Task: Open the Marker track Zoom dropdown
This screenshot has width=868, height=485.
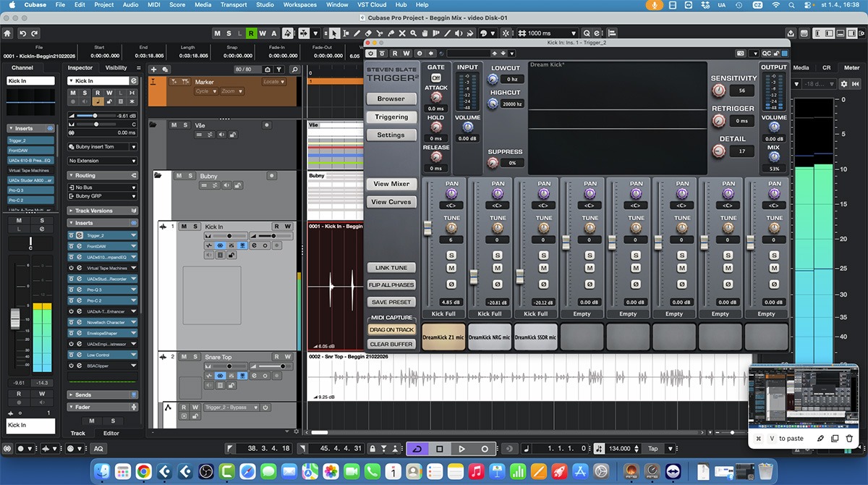Action: tap(231, 91)
